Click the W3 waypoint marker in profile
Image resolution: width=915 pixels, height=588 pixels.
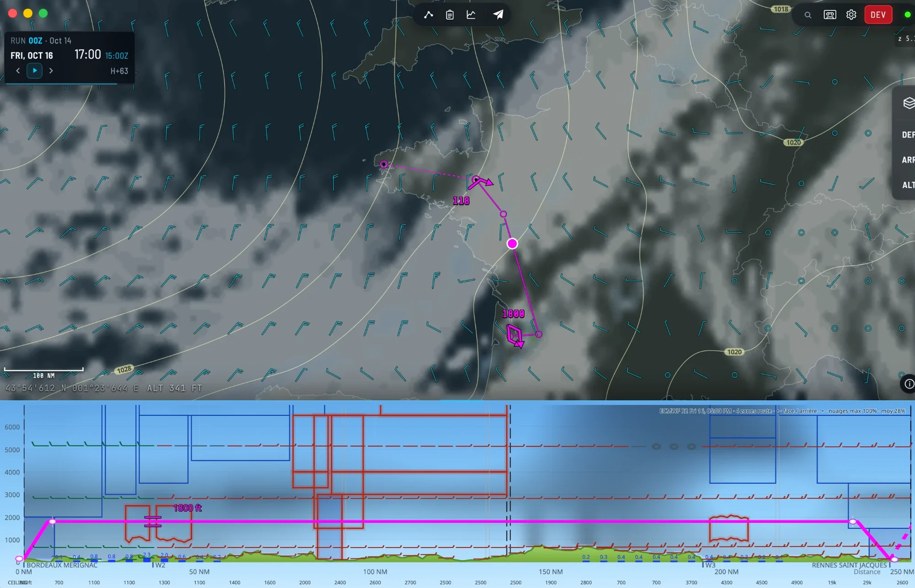pos(710,565)
